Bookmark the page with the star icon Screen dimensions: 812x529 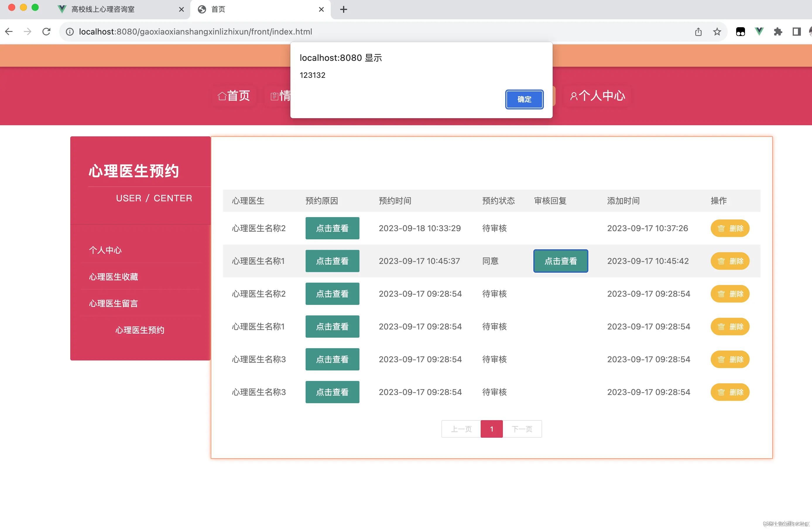click(717, 31)
